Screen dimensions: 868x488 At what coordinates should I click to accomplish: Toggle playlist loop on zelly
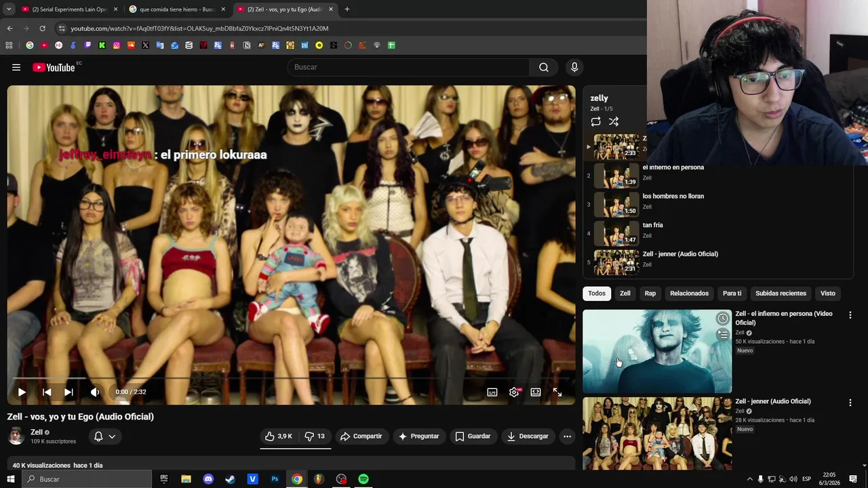coord(595,121)
